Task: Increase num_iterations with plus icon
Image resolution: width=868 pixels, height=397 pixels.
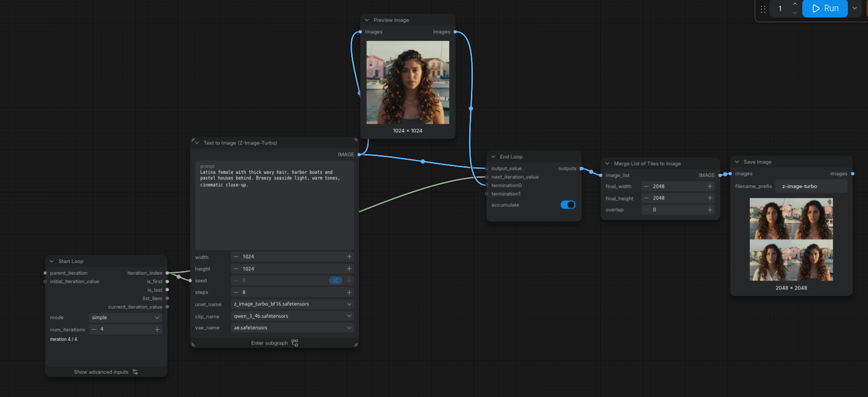Action: (x=157, y=329)
